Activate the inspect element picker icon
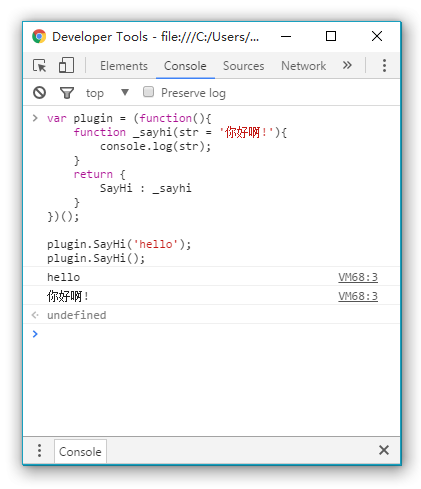This screenshot has width=421, height=489. pyautogui.click(x=40, y=65)
